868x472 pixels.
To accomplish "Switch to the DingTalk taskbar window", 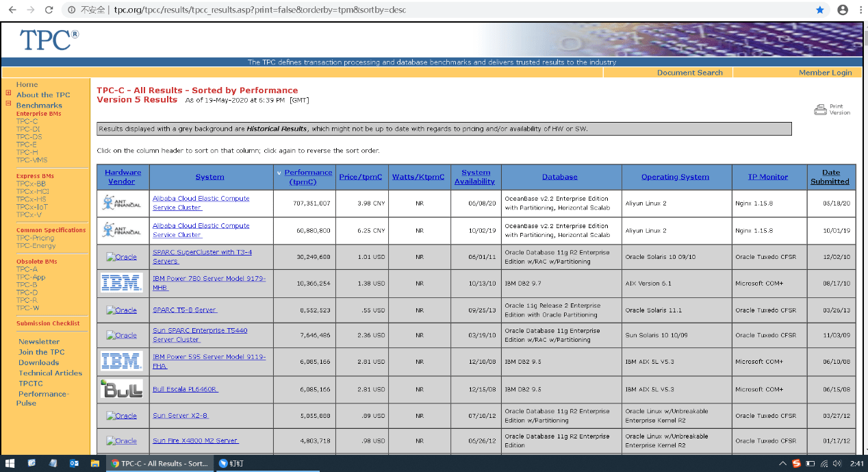I will click(x=231, y=463).
